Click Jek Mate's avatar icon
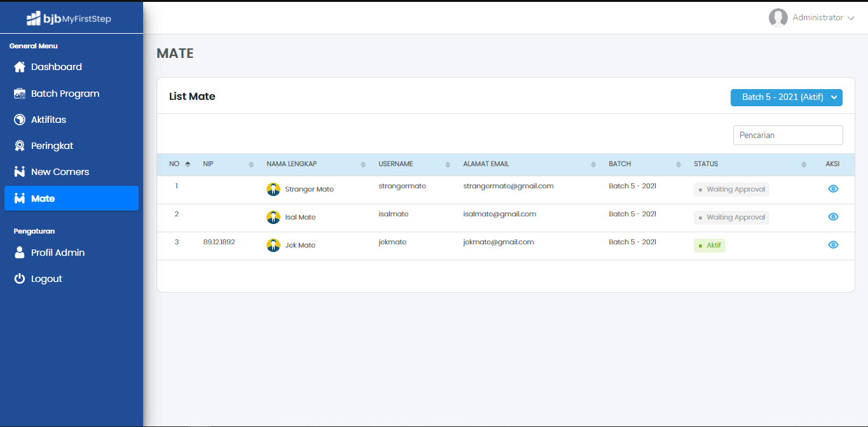The width and height of the screenshot is (868, 427). click(273, 245)
